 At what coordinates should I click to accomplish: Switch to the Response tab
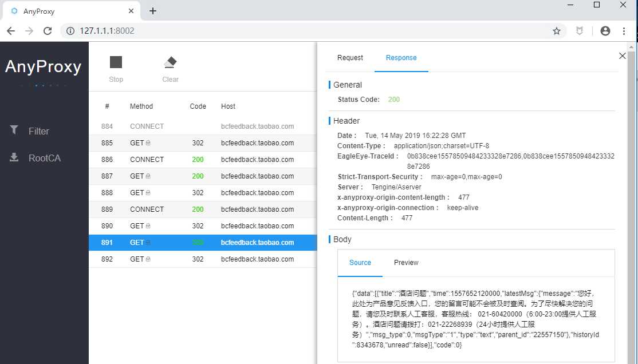coord(401,58)
